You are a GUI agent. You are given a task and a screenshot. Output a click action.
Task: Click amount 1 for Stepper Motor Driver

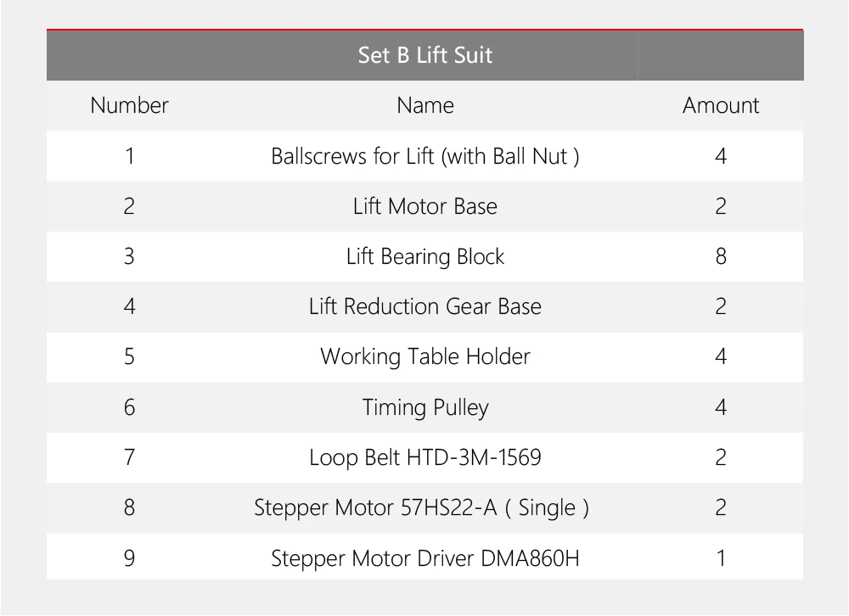click(721, 558)
